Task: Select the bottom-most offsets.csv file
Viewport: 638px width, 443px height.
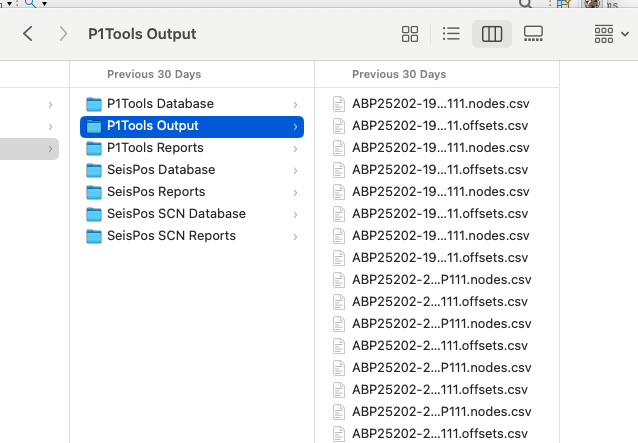Action: [x=440, y=434]
